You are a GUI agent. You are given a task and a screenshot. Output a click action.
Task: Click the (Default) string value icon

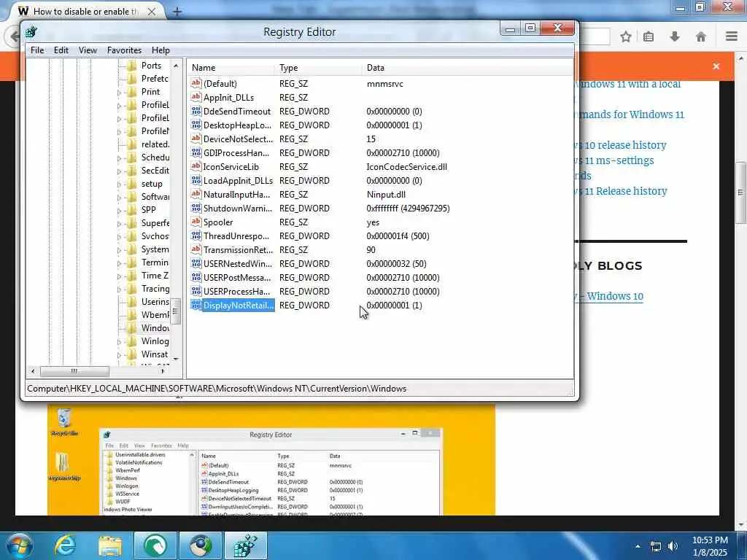196,83
